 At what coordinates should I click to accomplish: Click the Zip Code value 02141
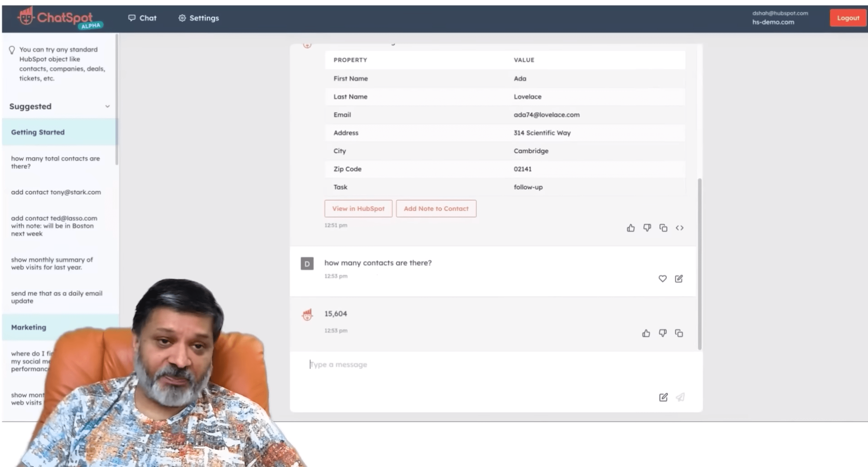[522, 169]
